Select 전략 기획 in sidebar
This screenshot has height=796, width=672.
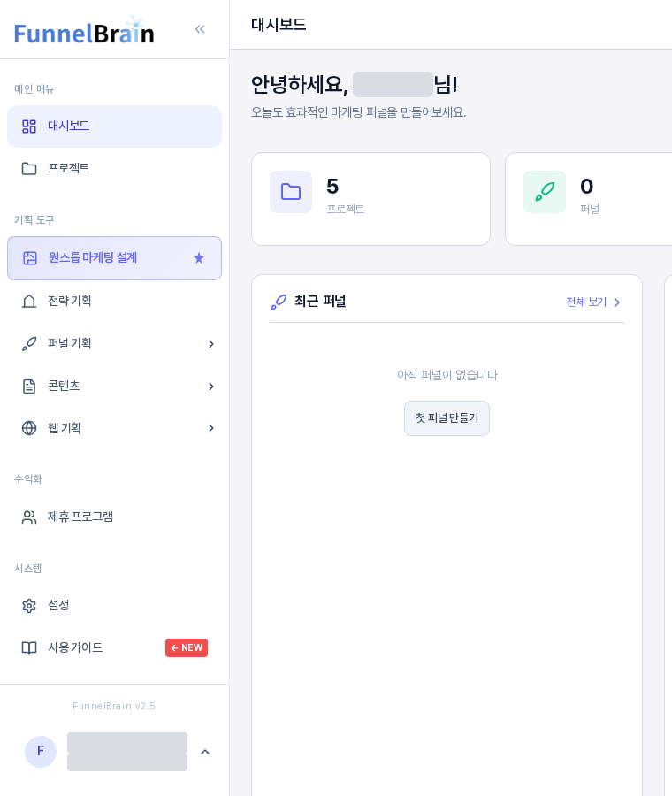coord(114,302)
